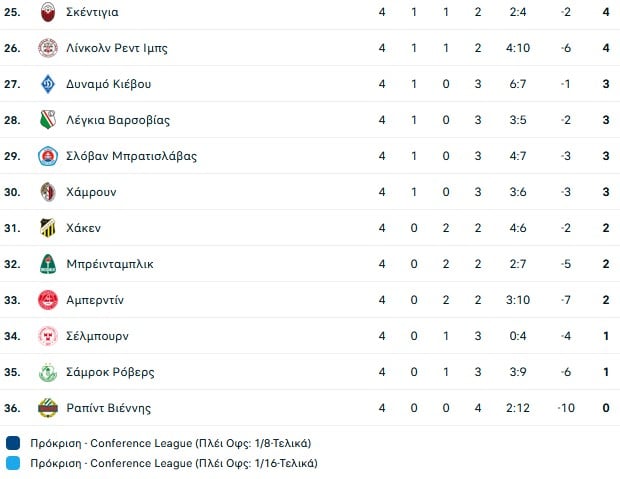Click the Χάμρουν team badge

click(x=48, y=192)
